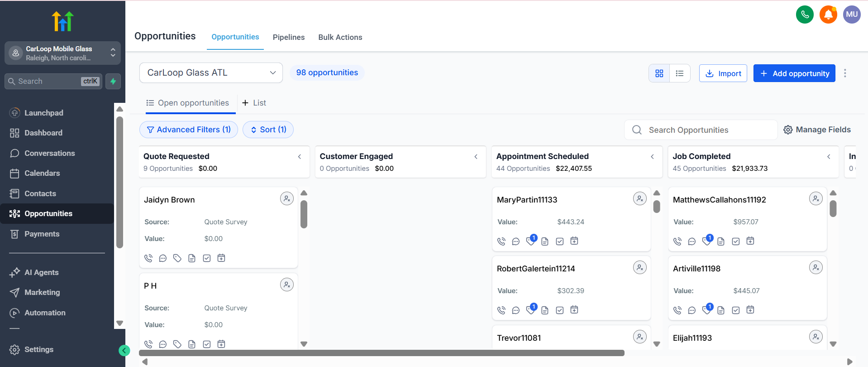Open the three-dot more options menu
The image size is (868, 367).
tap(845, 73)
